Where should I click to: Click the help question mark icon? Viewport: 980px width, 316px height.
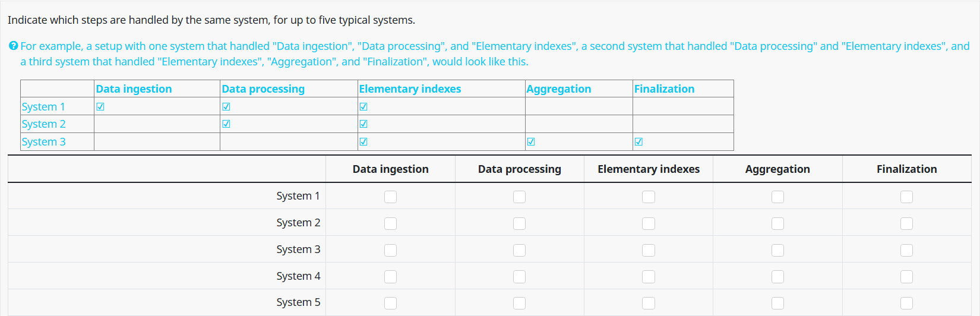tap(13, 46)
